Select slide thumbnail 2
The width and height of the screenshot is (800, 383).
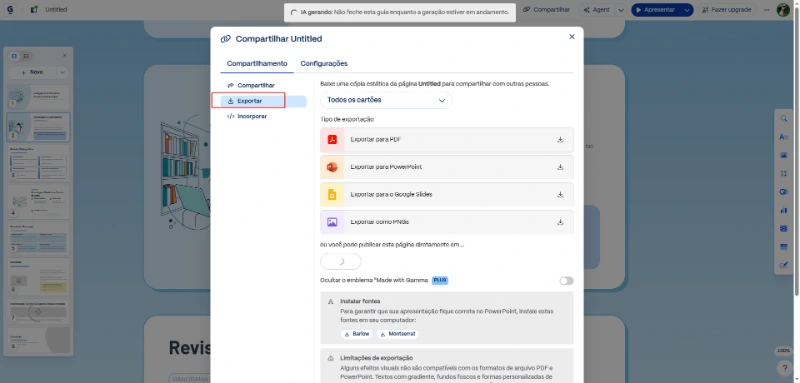pos(38,127)
